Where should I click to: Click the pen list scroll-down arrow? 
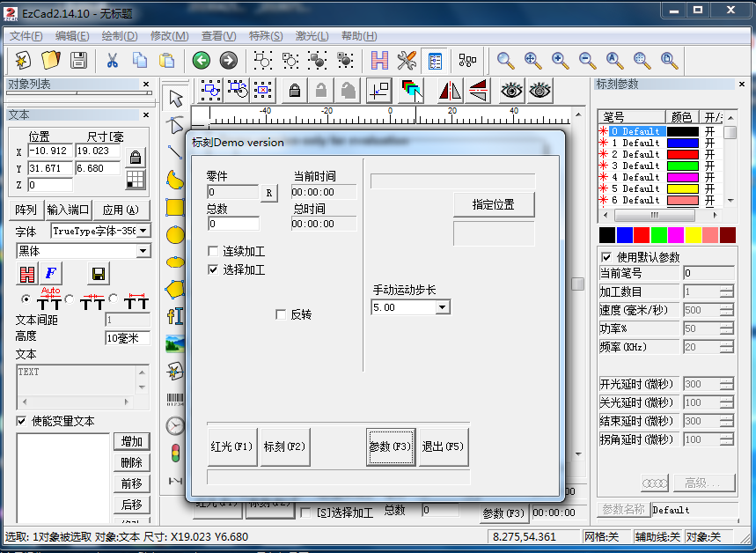(x=731, y=200)
